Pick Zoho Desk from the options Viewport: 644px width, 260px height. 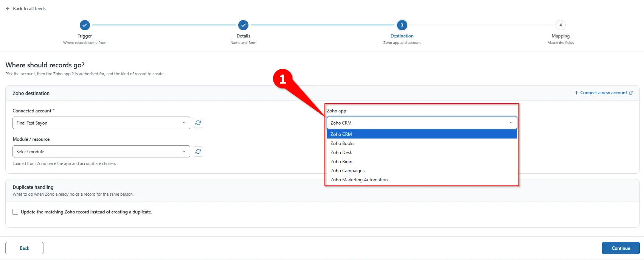[422, 152]
